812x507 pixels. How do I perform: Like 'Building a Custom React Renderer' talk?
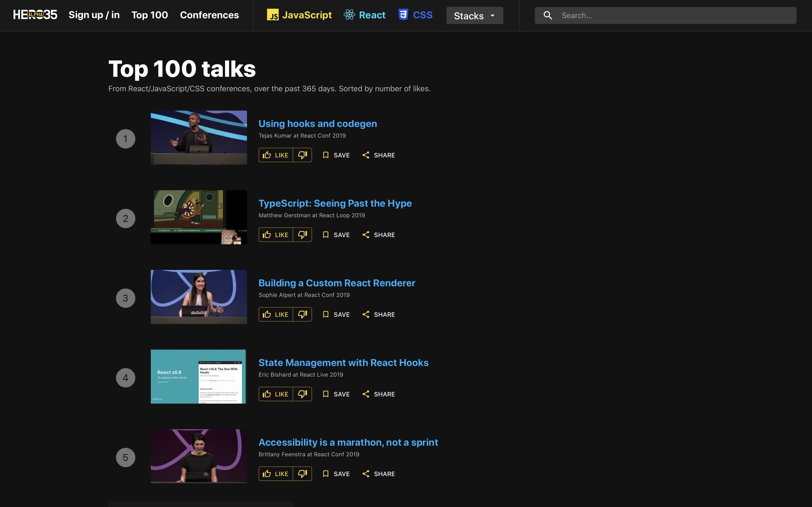(275, 314)
